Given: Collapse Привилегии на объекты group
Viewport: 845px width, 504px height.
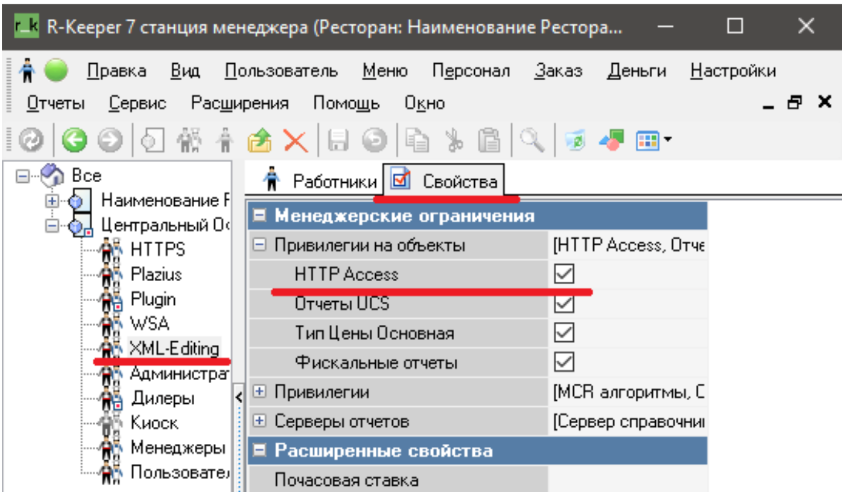Looking at the screenshot, I should [259, 245].
